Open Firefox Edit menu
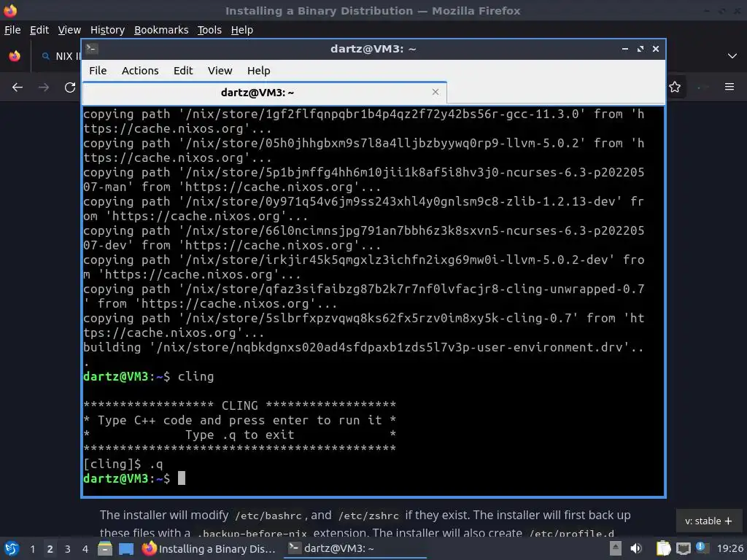747x560 pixels. [39, 30]
